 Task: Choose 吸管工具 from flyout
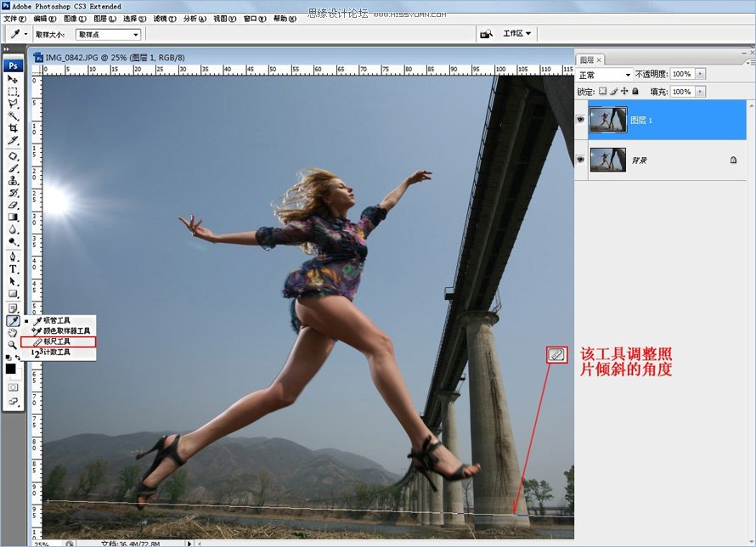[x=59, y=320]
